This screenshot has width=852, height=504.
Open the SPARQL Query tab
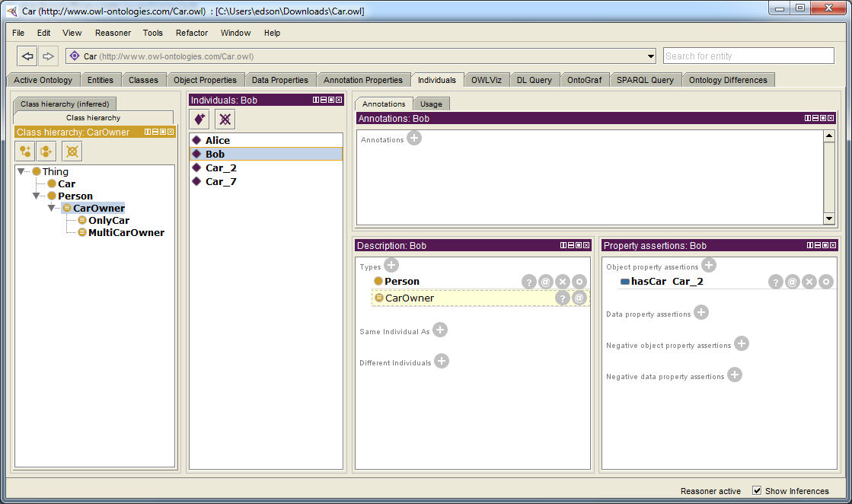coord(645,80)
